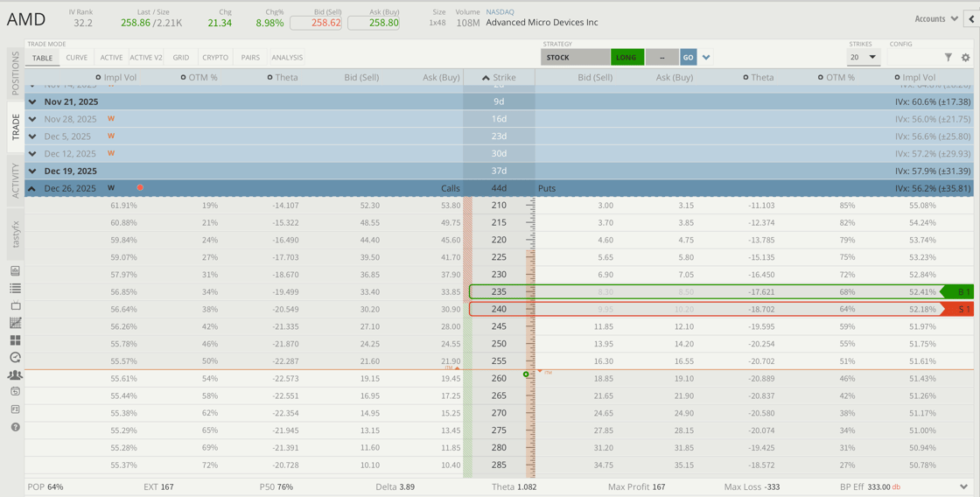This screenshot has height=497, width=980.
Task: Click the S 1 sell tag on 240 put
Action: tap(957, 310)
